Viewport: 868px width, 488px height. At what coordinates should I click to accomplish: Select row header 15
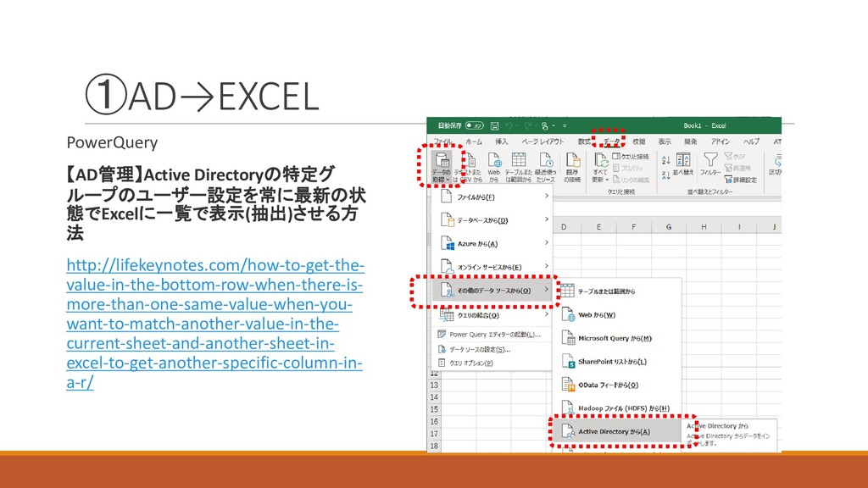(434, 409)
